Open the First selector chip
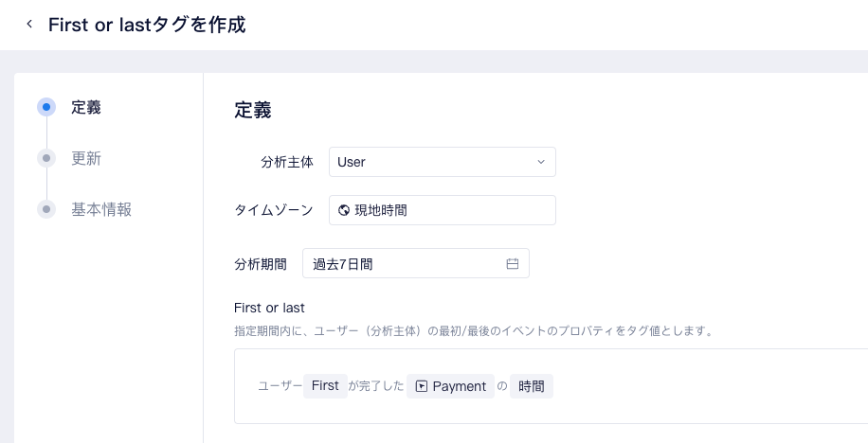 tap(325, 385)
